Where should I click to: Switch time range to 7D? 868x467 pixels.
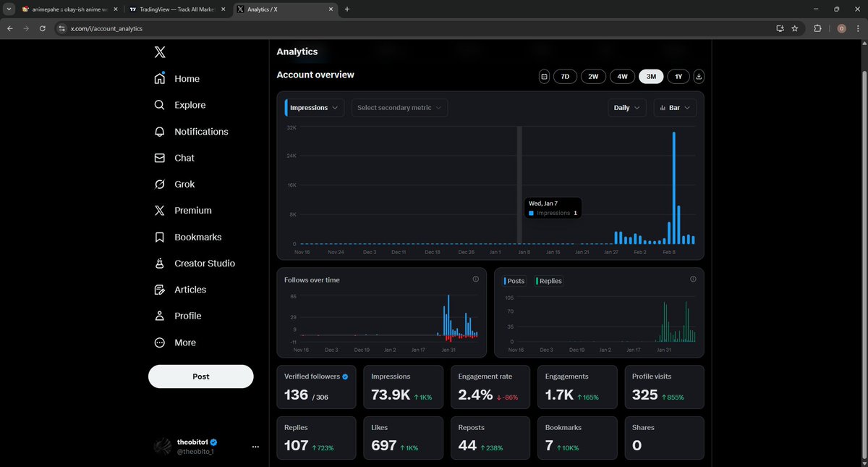(564, 76)
